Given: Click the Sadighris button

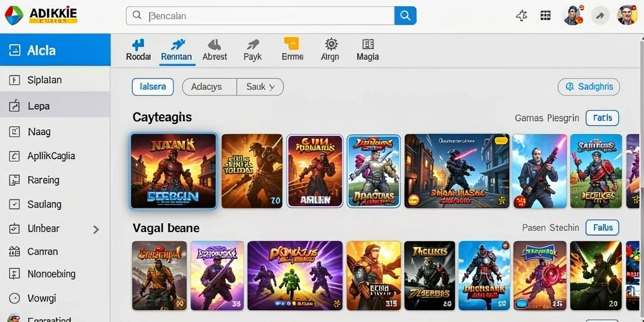Looking at the screenshot, I should point(589,87).
